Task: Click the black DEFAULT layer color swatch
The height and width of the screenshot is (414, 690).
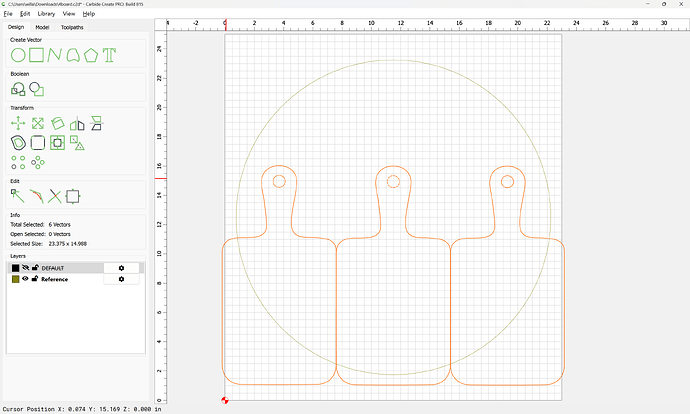Action: tap(15, 268)
